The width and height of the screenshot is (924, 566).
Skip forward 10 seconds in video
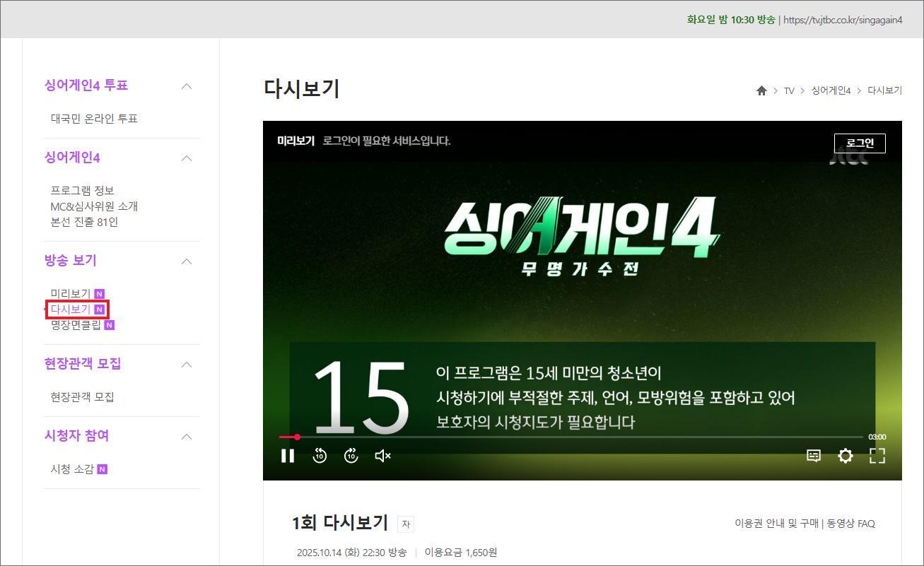click(x=351, y=456)
